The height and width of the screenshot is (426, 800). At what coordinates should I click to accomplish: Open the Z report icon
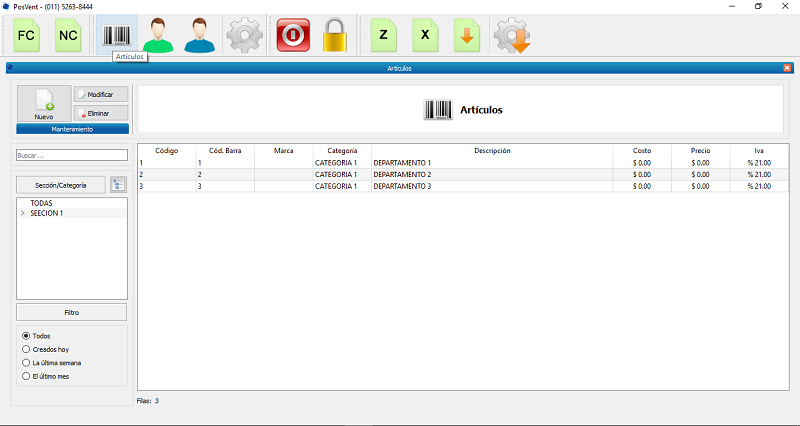(384, 35)
